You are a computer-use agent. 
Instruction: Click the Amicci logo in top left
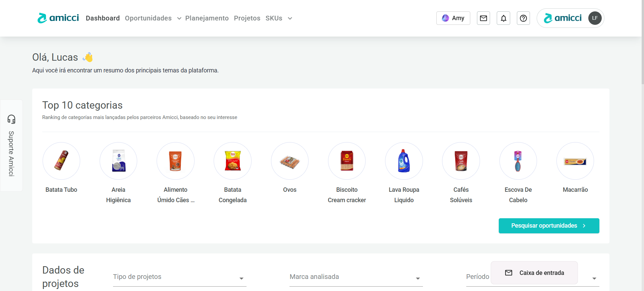coord(58,18)
